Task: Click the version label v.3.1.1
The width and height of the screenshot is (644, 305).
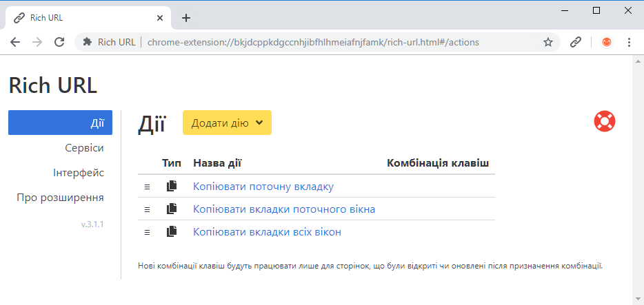Action: (92, 224)
